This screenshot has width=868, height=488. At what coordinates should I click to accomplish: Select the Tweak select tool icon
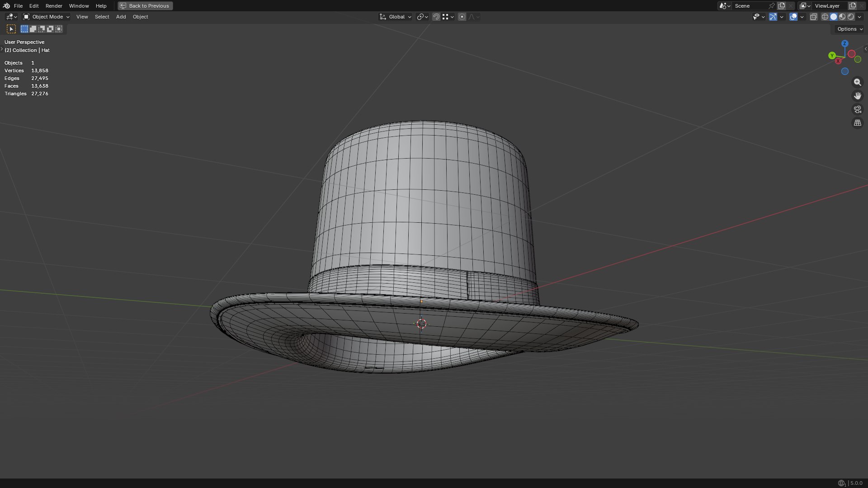(x=11, y=29)
